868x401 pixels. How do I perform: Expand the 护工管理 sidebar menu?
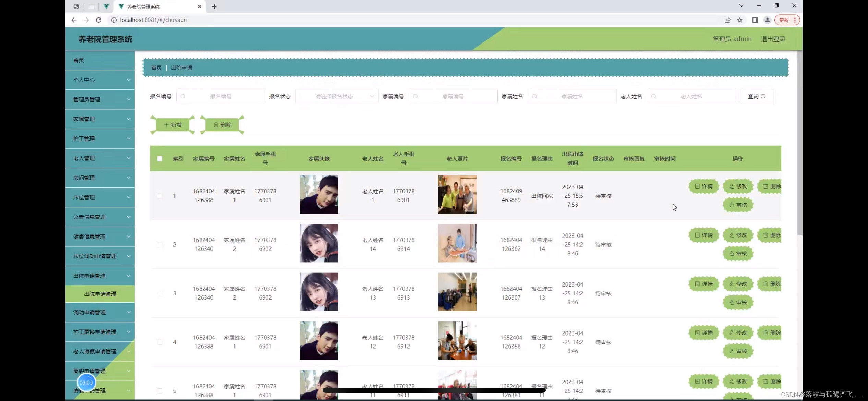[100, 138]
